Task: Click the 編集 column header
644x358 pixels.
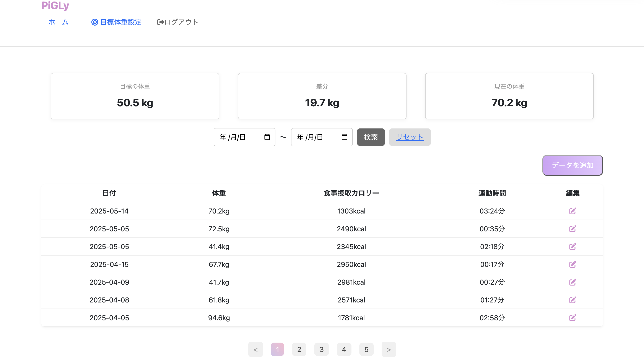Action: 572,193
